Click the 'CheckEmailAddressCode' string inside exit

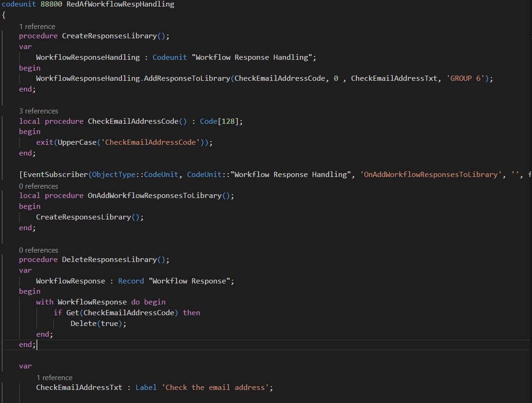150,142
